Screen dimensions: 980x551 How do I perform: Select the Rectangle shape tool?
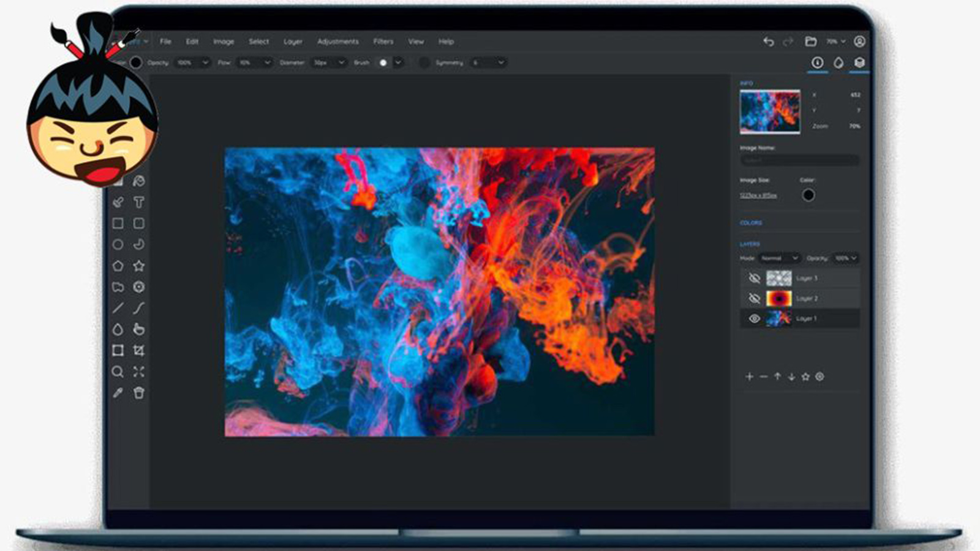coord(118,223)
